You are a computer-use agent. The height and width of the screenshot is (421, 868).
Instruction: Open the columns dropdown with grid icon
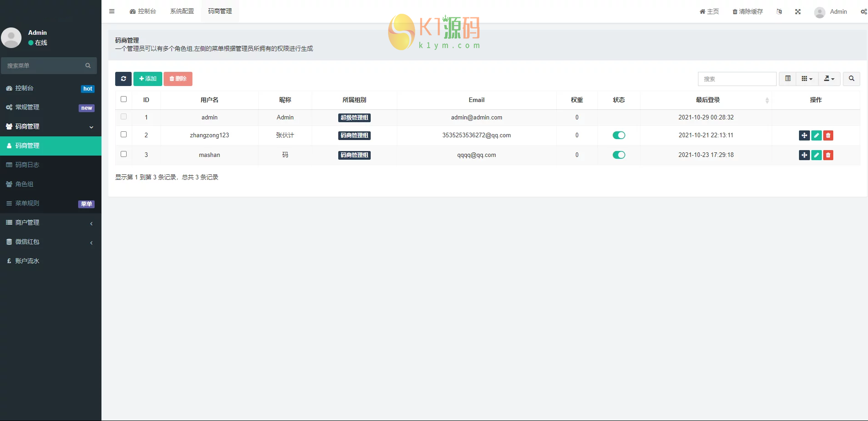coord(806,79)
